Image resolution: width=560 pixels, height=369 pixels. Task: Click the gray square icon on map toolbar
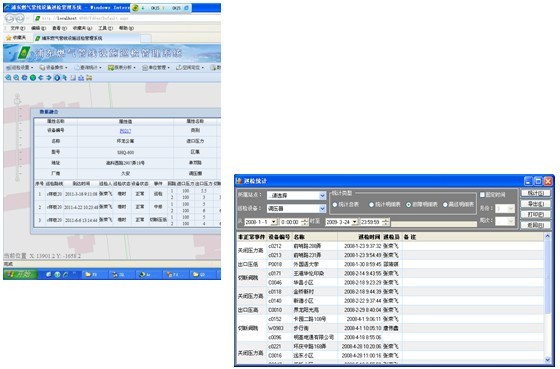pyautogui.click(x=73, y=78)
